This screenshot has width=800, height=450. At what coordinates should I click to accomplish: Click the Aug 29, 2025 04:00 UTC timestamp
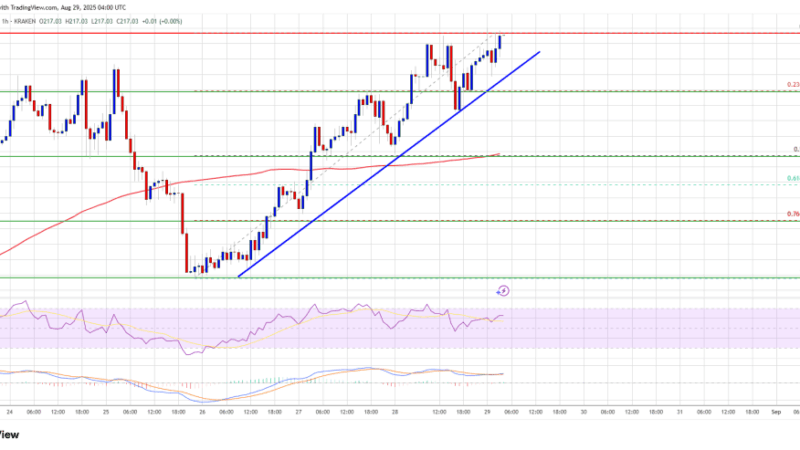point(93,8)
